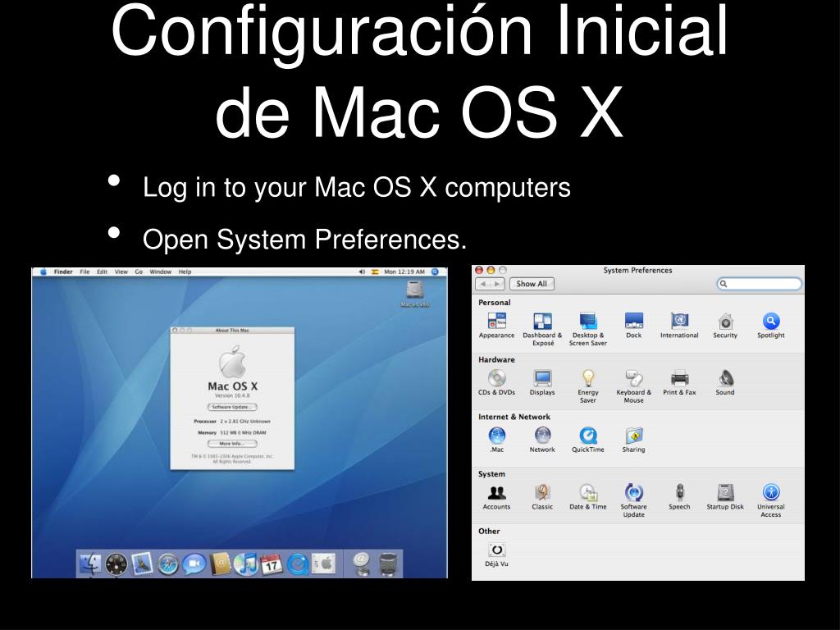This screenshot has height=630, width=840.
Task: Open iTunes from the Dock
Action: pos(245,564)
